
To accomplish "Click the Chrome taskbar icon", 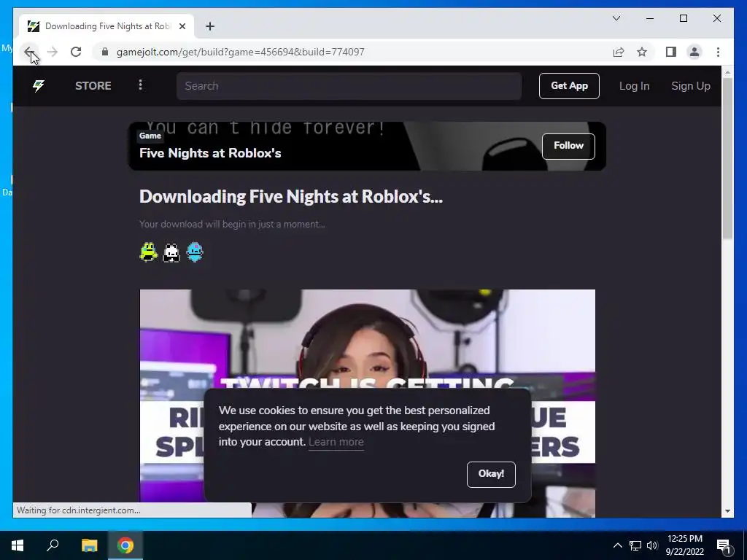I will tap(125, 545).
